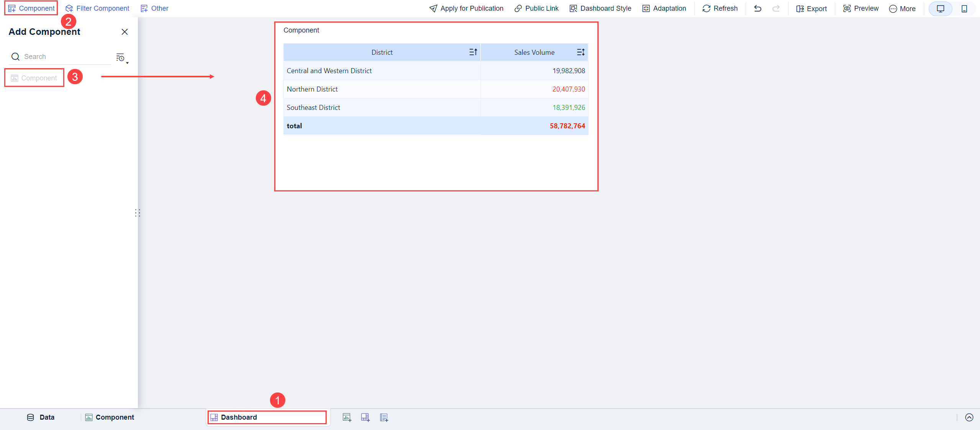Screen dimensions: 980x430
Task: Expand the bottom panel with chevron
Action: pyautogui.click(x=969, y=417)
